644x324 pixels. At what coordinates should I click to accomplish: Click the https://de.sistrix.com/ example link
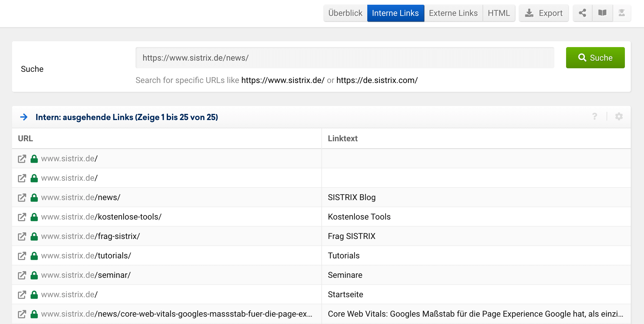[x=377, y=80]
